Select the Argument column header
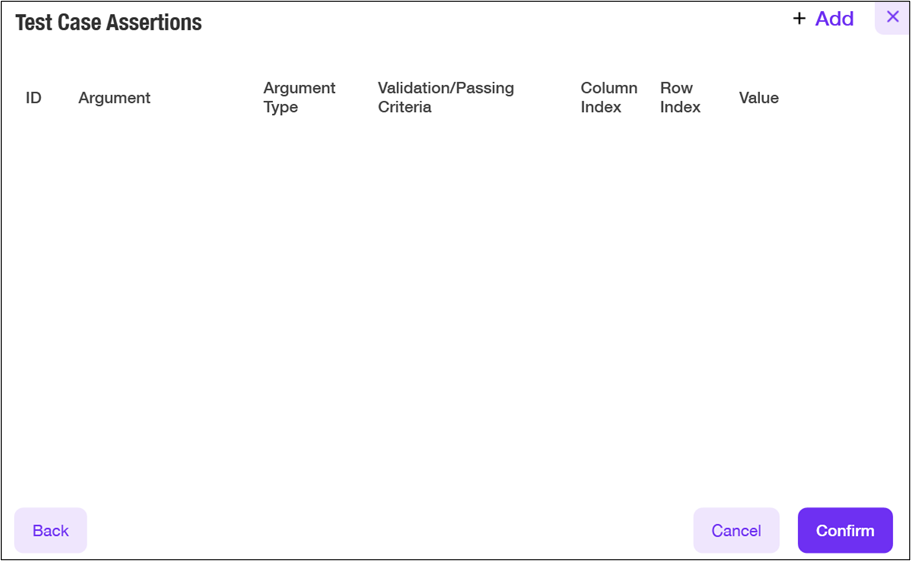 pyautogui.click(x=114, y=98)
